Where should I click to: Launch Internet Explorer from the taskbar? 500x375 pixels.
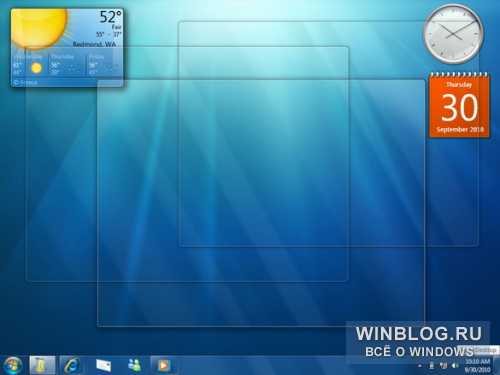coord(72,365)
